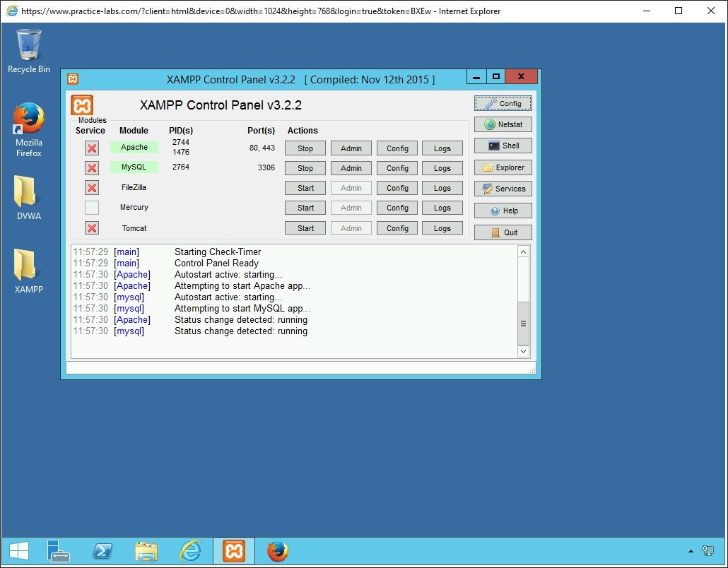Click the 'Starting Check-Timer' log line

click(218, 252)
